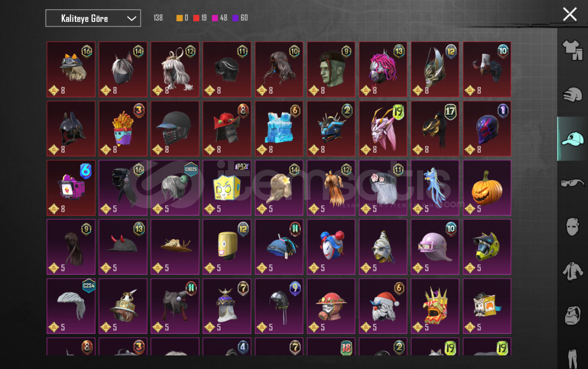Image resolution: width=588 pixels, height=369 pixels.
Task: Select the gloves category icon
Action: pos(573,95)
